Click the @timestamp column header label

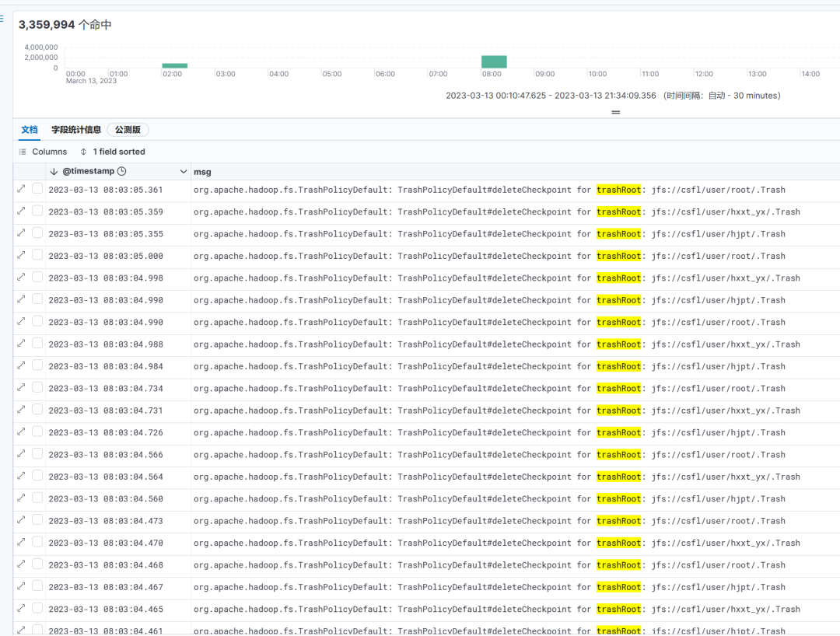coord(89,171)
